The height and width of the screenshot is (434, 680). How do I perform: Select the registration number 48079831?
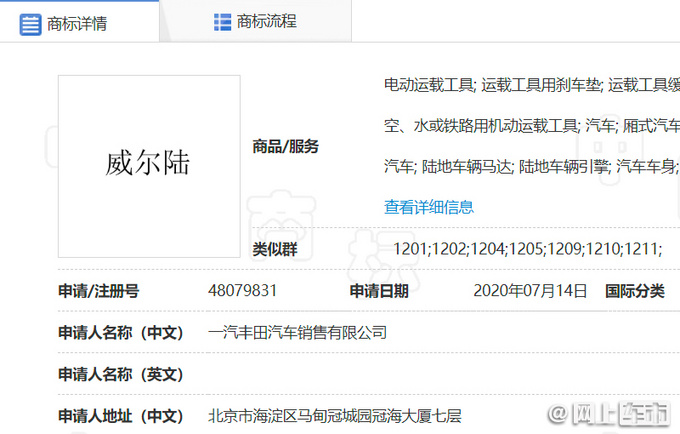point(242,290)
